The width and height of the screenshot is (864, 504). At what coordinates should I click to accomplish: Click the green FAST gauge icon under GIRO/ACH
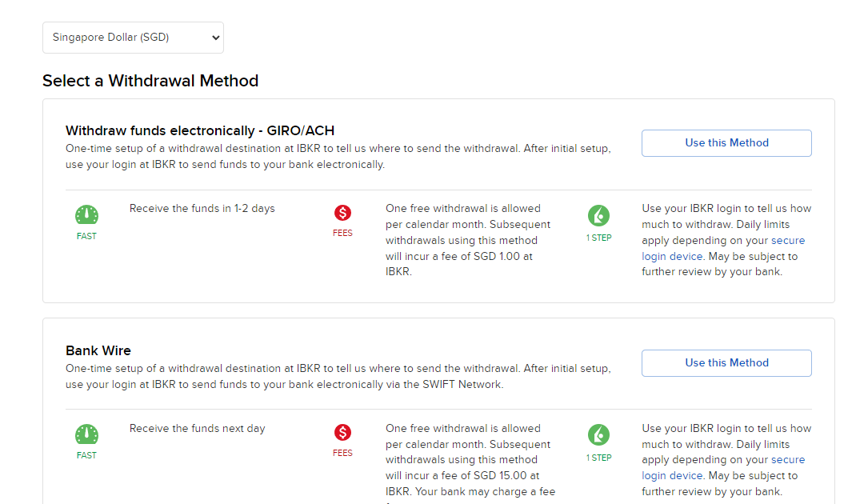click(x=86, y=215)
